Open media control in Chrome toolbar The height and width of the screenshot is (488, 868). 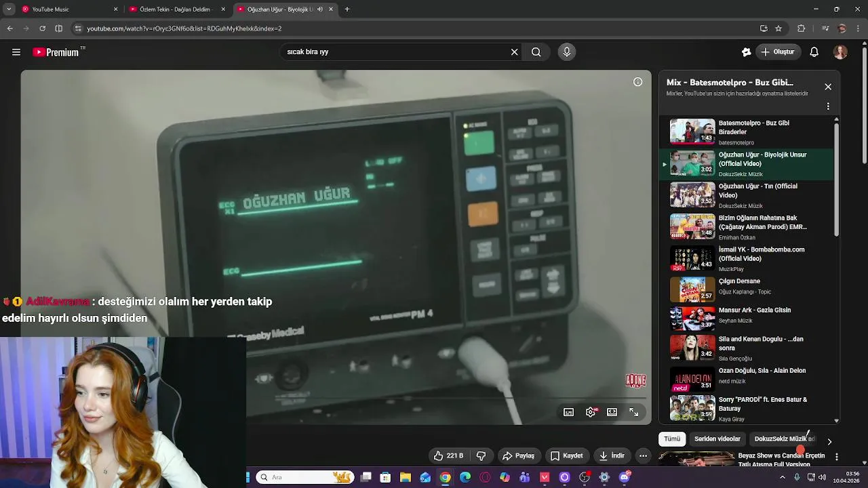click(825, 28)
